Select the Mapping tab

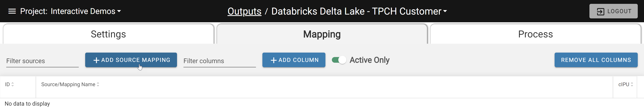point(322,34)
